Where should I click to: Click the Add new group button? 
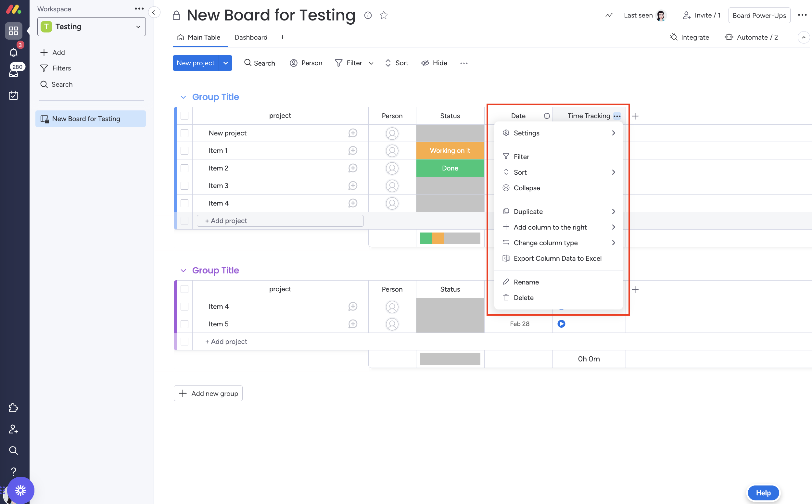tap(208, 393)
